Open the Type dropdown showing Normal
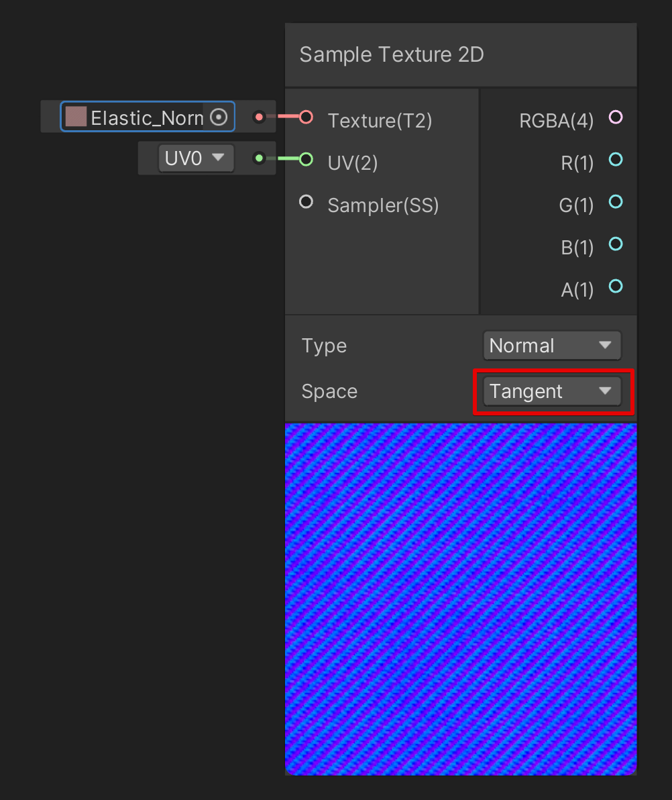Viewport: 672px width, 800px height. pos(551,346)
